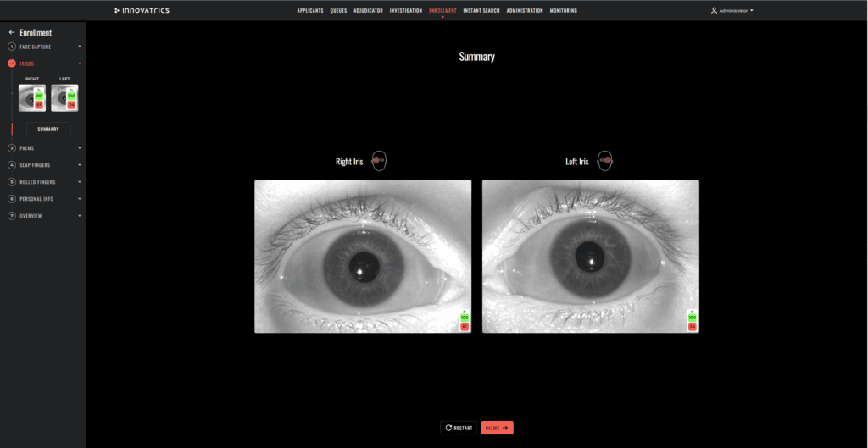Open the Administrator account dropdown arrow

point(751,10)
